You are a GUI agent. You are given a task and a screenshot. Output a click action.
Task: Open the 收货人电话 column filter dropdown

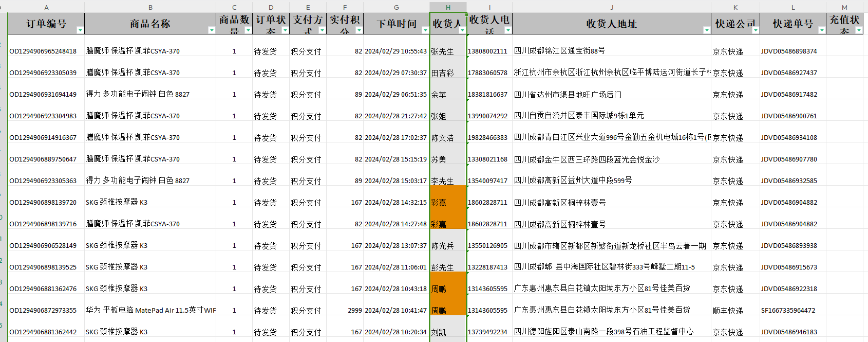508,30
